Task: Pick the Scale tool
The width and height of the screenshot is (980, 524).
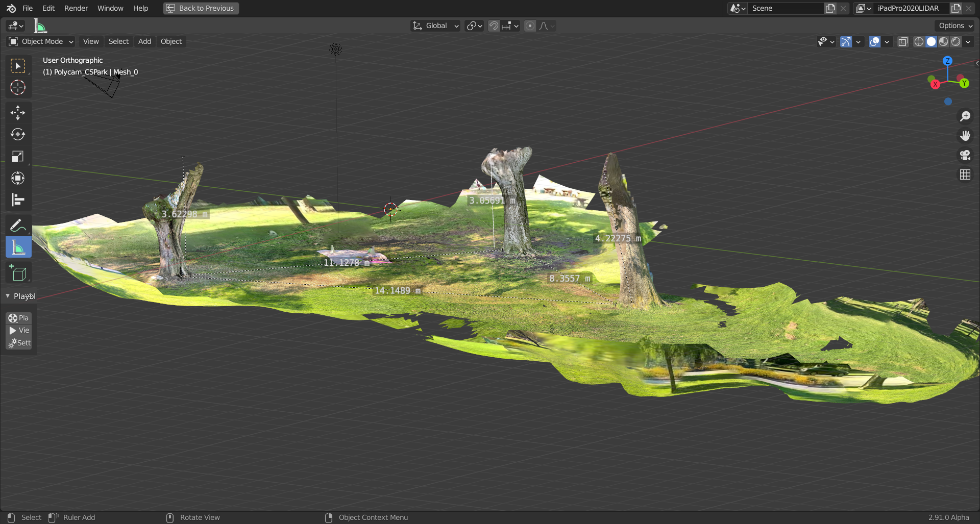Action: point(18,156)
